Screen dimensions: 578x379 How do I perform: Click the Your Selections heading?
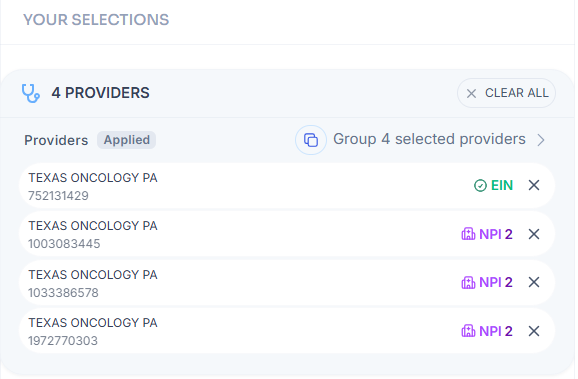pyautogui.click(x=96, y=20)
